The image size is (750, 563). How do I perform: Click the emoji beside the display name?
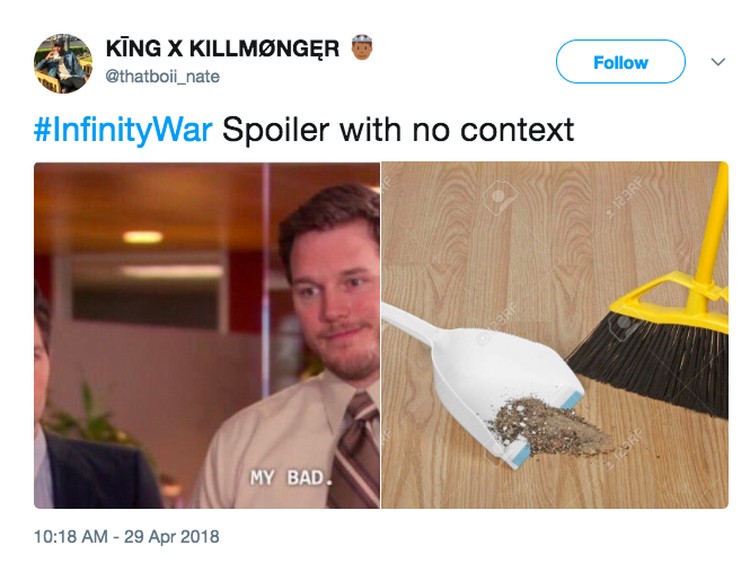pos(362,47)
